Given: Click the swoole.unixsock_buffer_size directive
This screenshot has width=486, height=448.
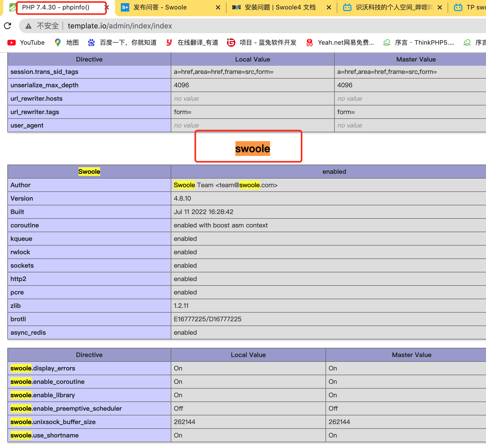Looking at the screenshot, I should (x=53, y=422).
